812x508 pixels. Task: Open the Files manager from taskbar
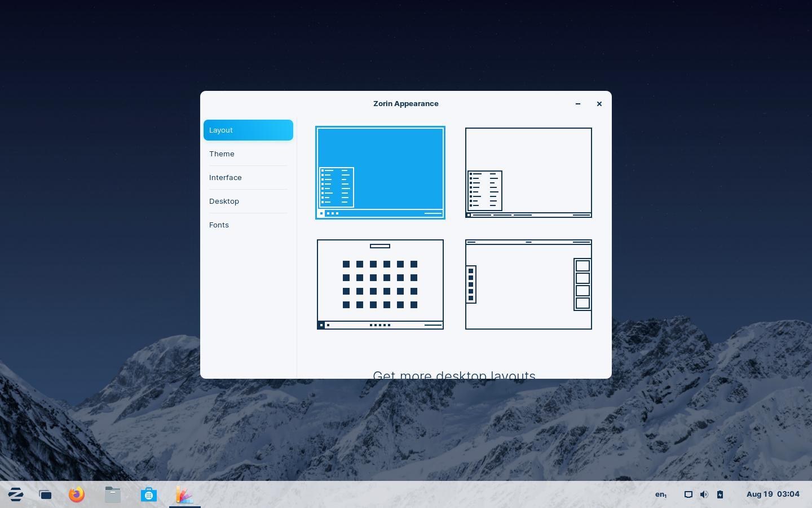(x=113, y=494)
